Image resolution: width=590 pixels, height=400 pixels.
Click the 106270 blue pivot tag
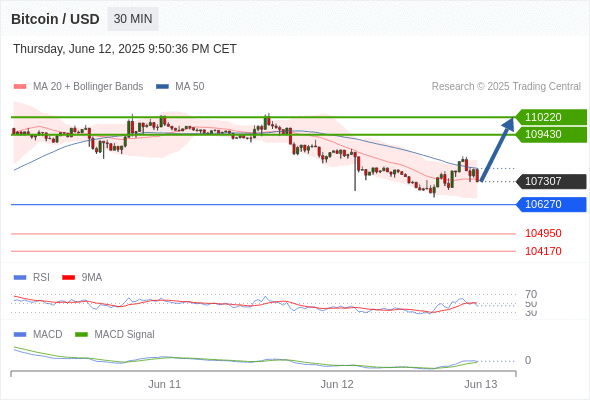pos(551,204)
